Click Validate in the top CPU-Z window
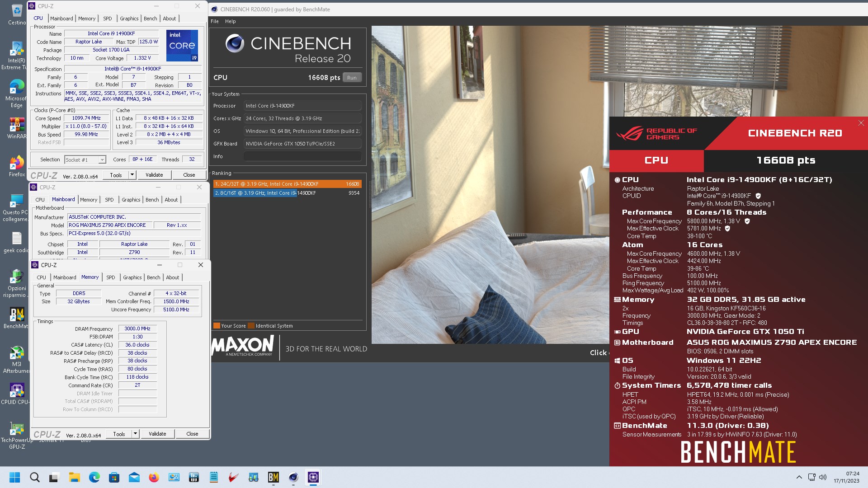 pos(154,175)
